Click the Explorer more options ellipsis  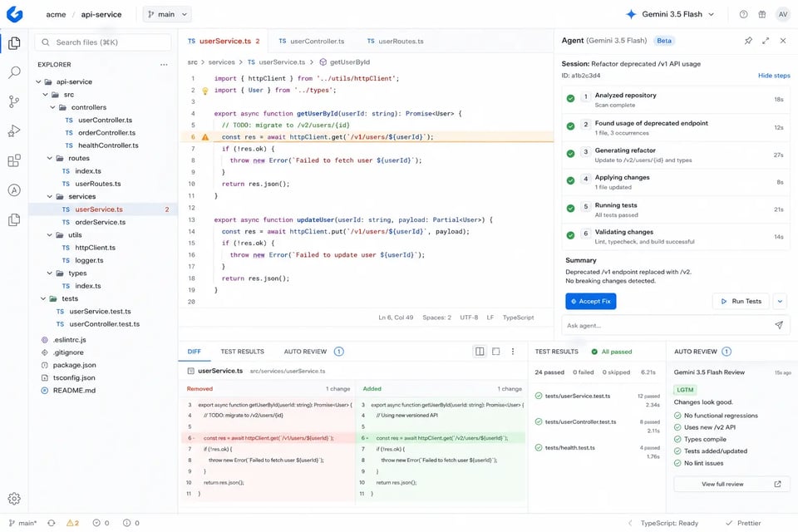click(x=164, y=65)
